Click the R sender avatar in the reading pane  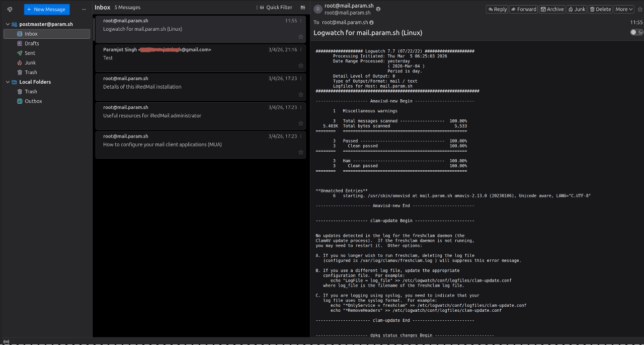point(317,9)
